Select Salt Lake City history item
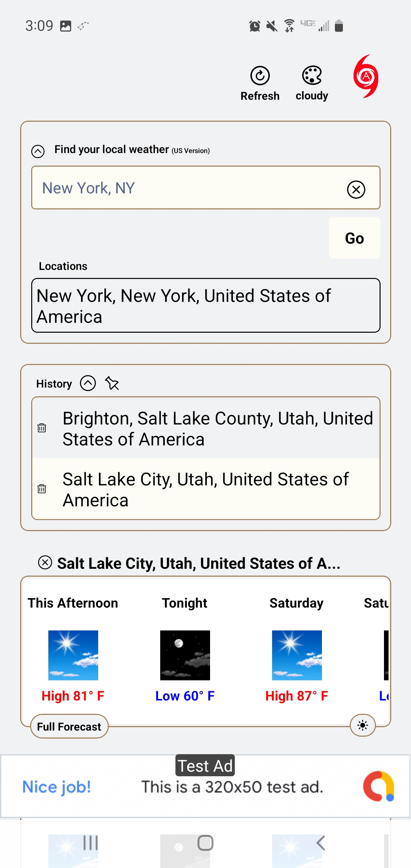Screen dimensions: 411x868 [x=217, y=490]
